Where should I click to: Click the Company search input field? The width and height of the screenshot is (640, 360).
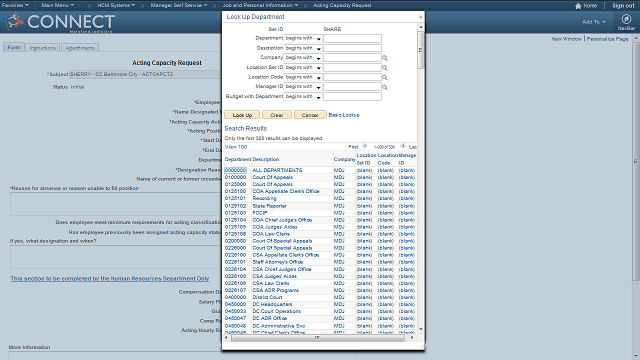coord(352,58)
